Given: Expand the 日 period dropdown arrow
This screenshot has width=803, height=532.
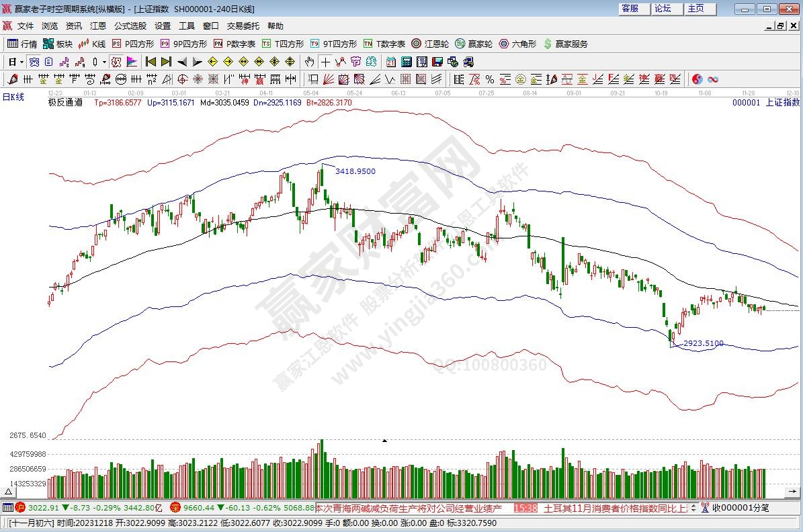Looking at the screenshot, I should coord(22,62).
